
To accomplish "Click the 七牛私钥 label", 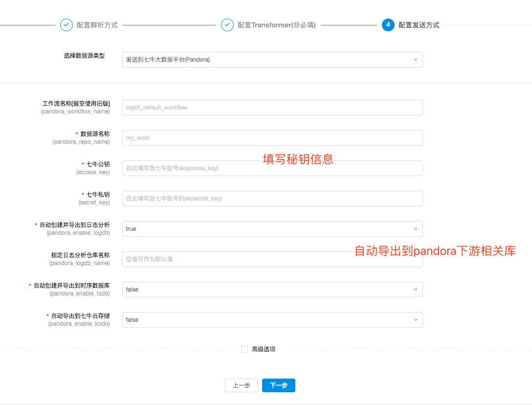I will coord(98,195).
